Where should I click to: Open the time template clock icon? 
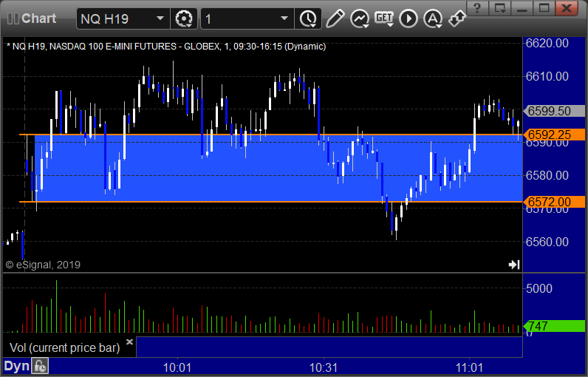(308, 18)
